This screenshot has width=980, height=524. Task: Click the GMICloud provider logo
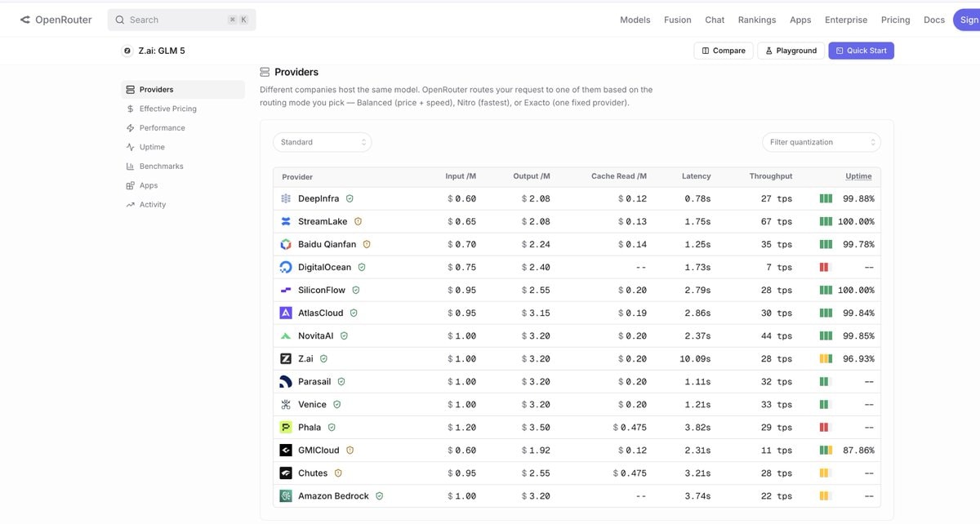[x=286, y=450]
